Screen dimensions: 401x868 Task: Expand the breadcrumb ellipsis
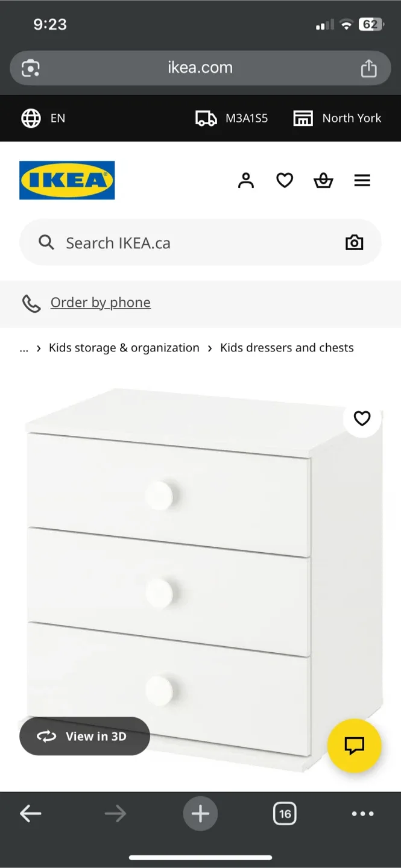click(24, 348)
